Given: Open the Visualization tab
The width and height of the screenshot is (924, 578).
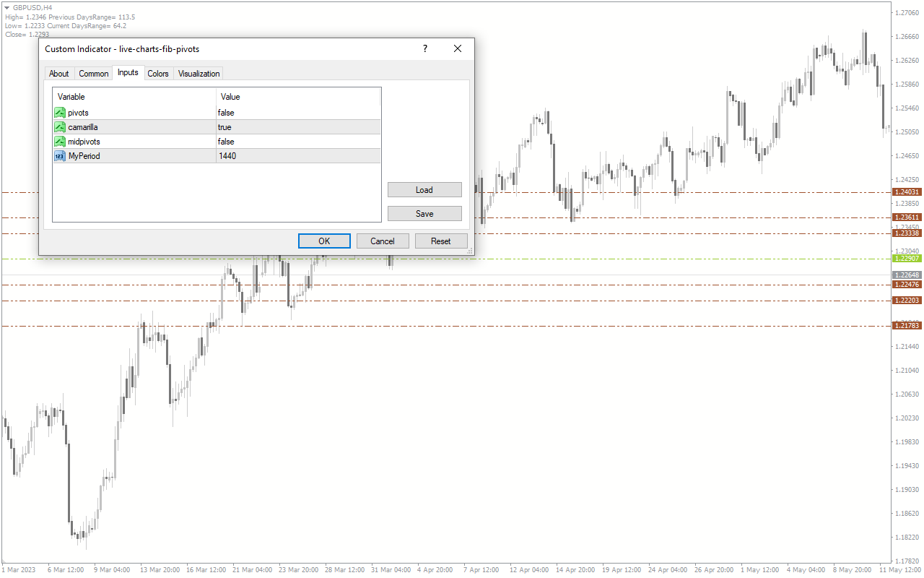Looking at the screenshot, I should 199,74.
